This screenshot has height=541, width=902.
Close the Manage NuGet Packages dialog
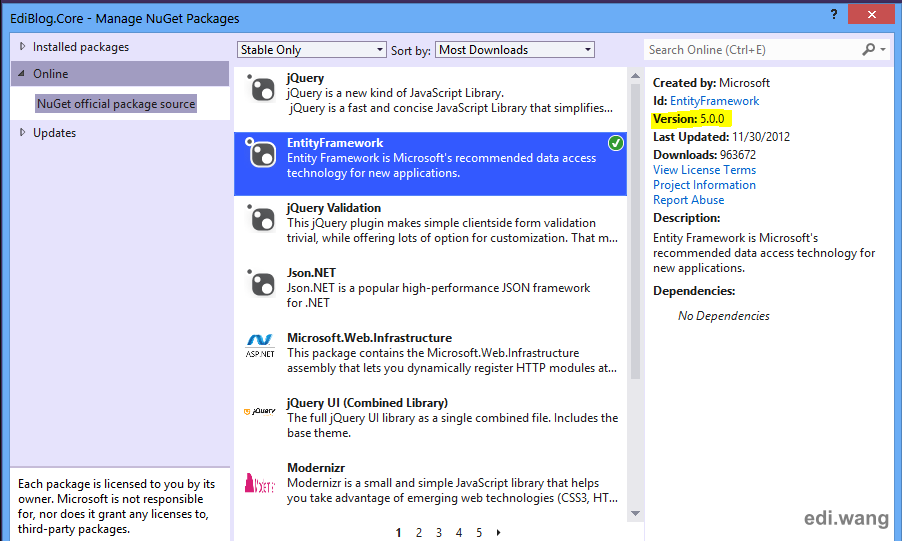pos(871,14)
